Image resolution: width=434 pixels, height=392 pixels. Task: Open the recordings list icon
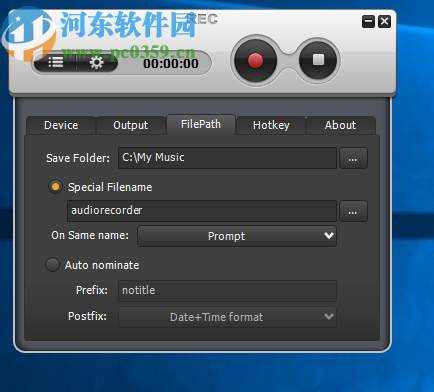coord(56,62)
